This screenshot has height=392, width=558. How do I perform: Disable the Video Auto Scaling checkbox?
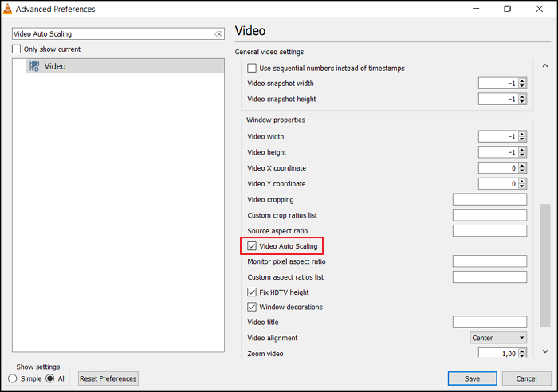(x=253, y=246)
